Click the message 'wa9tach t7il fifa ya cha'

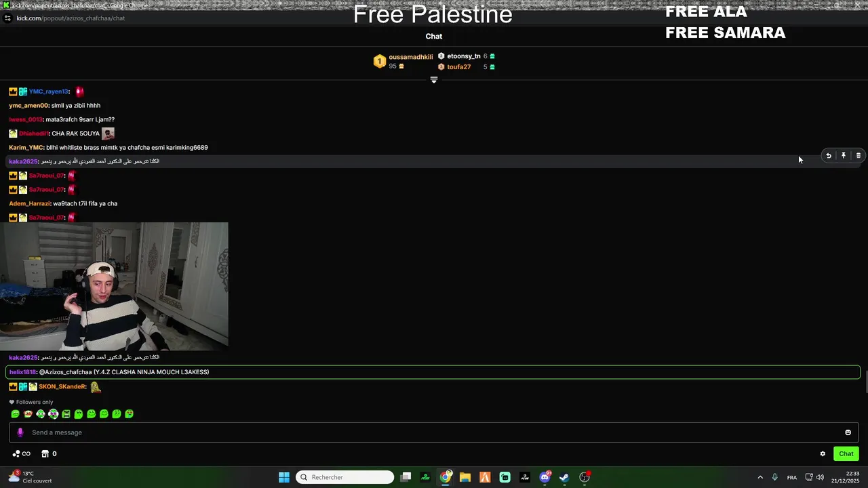tap(85, 203)
